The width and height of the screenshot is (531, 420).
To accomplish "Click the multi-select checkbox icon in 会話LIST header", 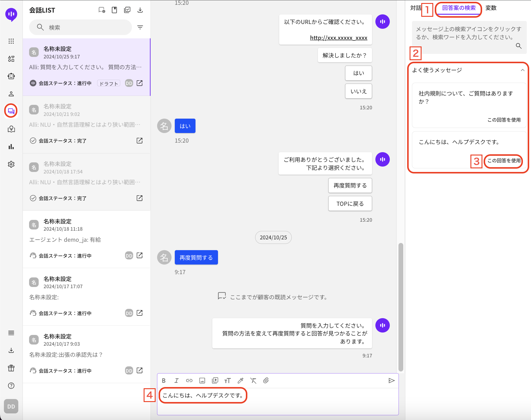I will coord(127,10).
